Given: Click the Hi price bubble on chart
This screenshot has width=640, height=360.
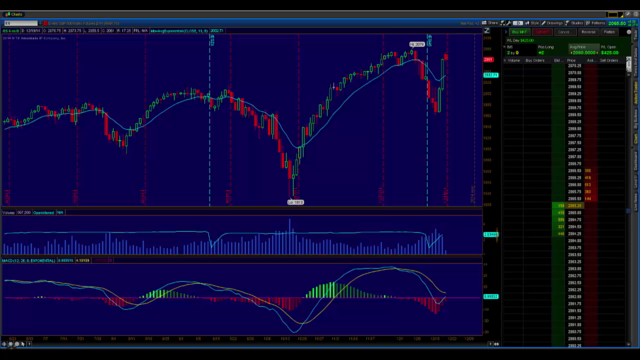Looking at the screenshot, I should click(417, 44).
